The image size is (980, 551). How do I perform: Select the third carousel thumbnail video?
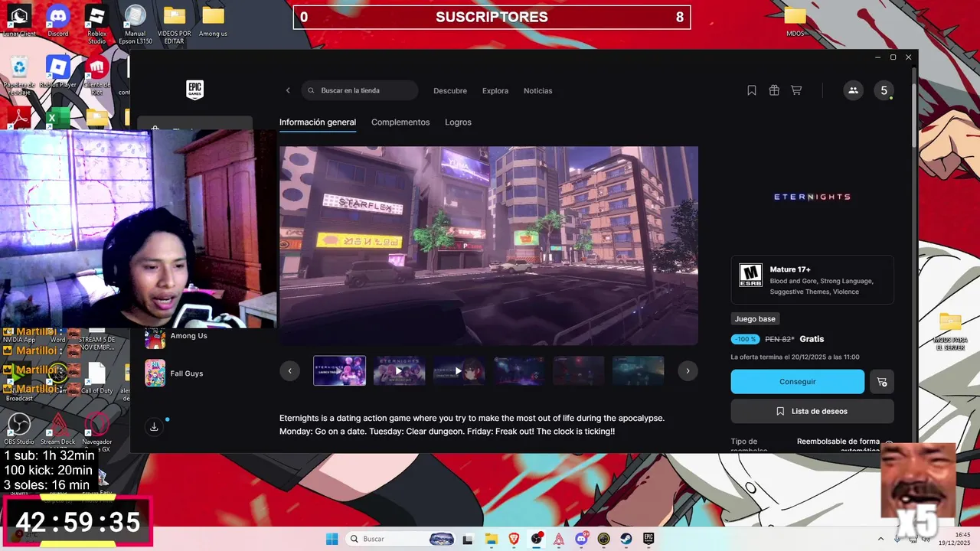[459, 370]
